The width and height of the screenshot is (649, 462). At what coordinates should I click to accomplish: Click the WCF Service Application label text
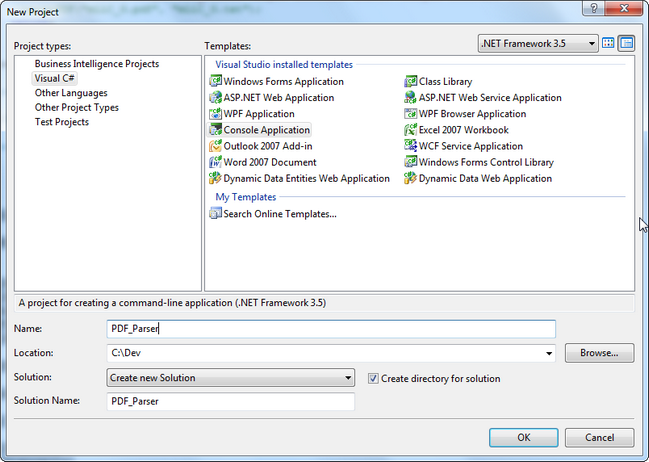pos(471,146)
